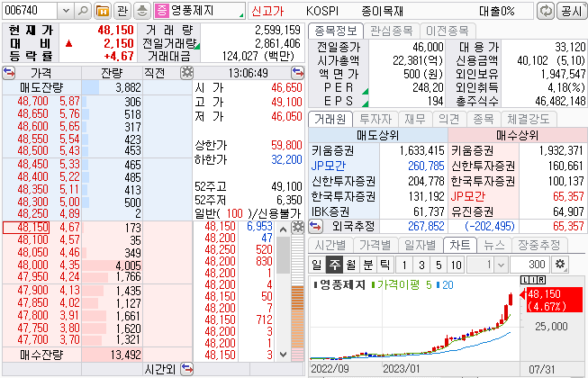Image resolution: width=588 pixels, height=378 pixels.
Task: Open the 장중추정 tab
Action: point(539,245)
